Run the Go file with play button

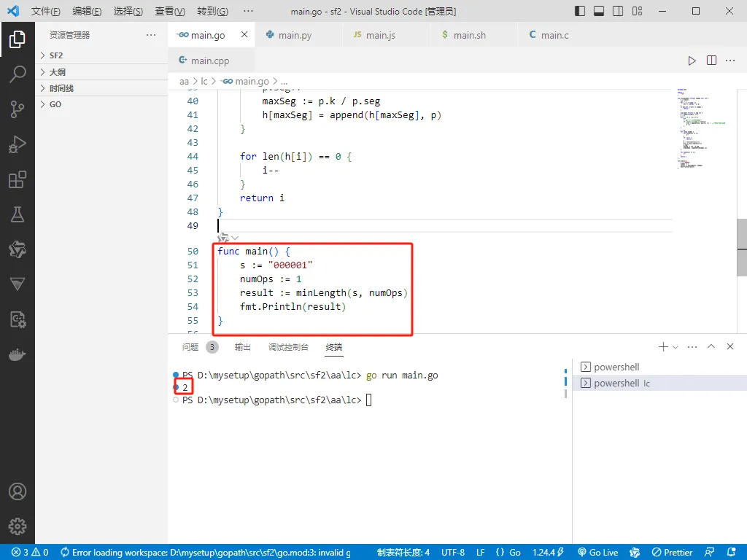pyautogui.click(x=692, y=61)
